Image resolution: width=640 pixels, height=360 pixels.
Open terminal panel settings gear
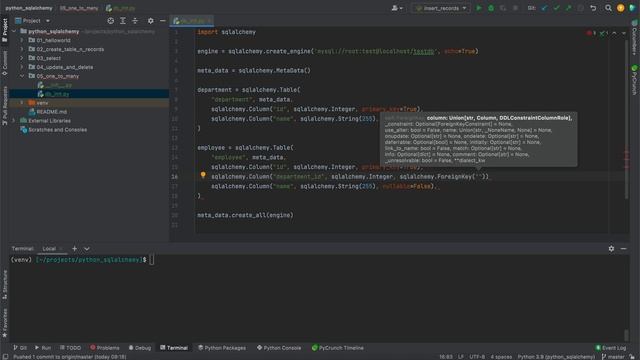[x=611, y=249]
